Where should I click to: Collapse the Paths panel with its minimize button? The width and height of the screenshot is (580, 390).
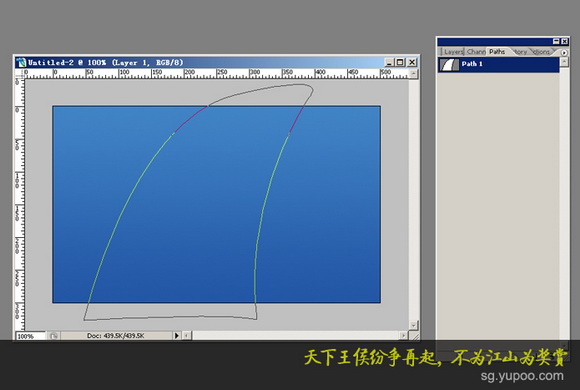(x=556, y=41)
